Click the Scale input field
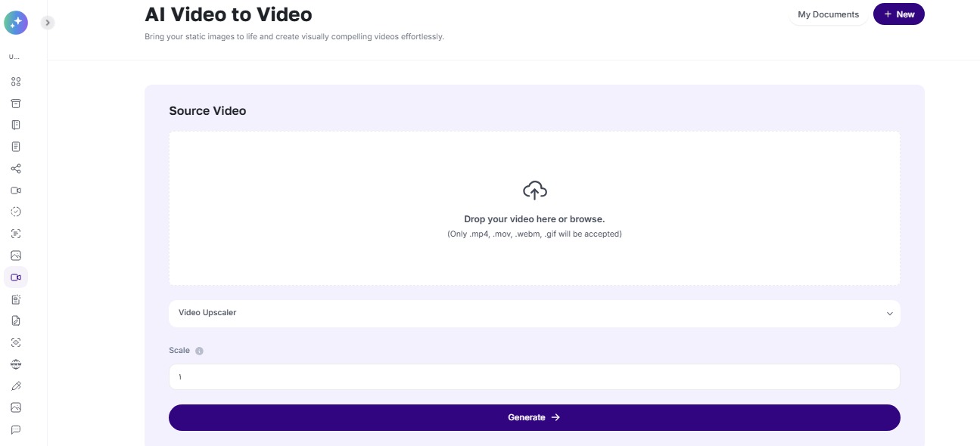980x446 pixels. (x=534, y=376)
